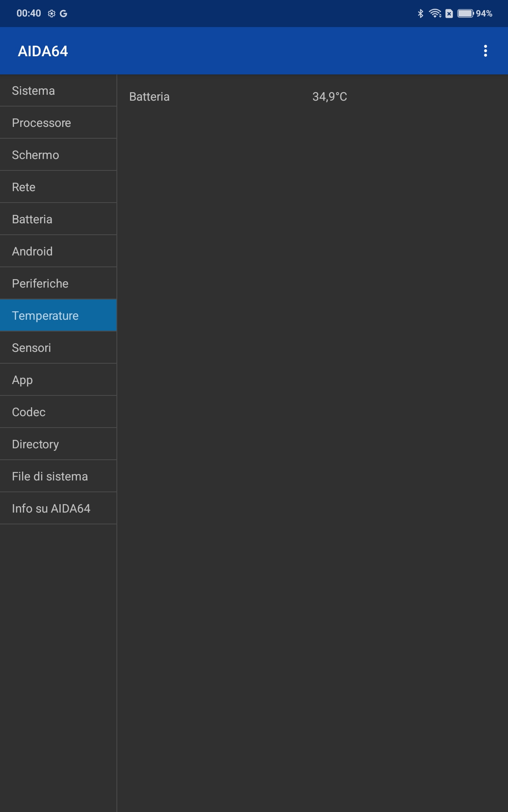The height and width of the screenshot is (812, 508).
Task: Select the Directory category
Action: pyautogui.click(x=58, y=444)
